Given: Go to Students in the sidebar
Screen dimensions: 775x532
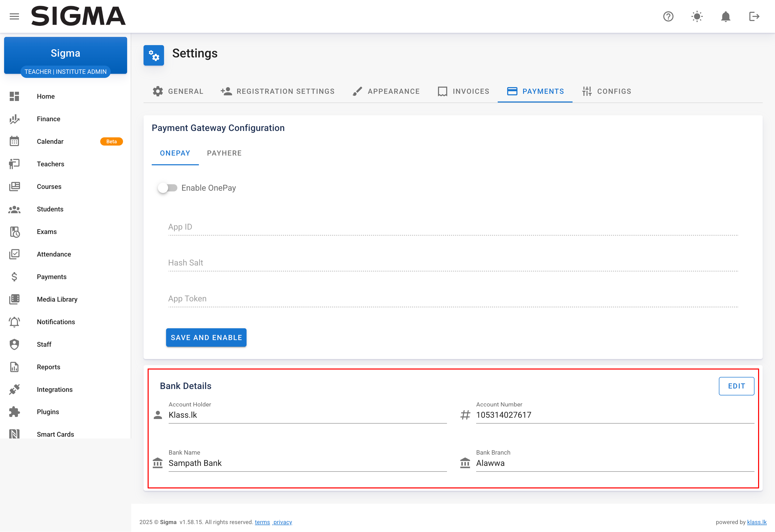Looking at the screenshot, I should pos(65,209).
